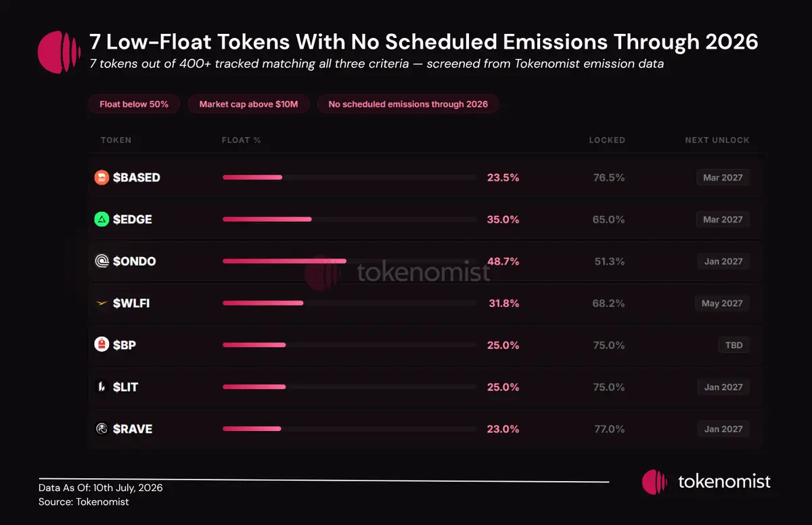This screenshot has height=525, width=812.
Task: Click the 23.0% float value for $RAVE
Action: click(503, 429)
